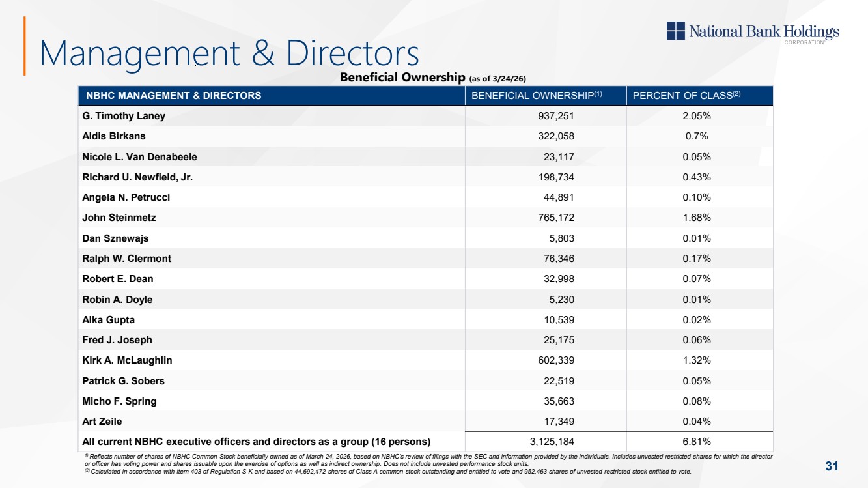Select the name 'Aldis Birkans'
The height and width of the screenshot is (488, 868).
coord(114,136)
